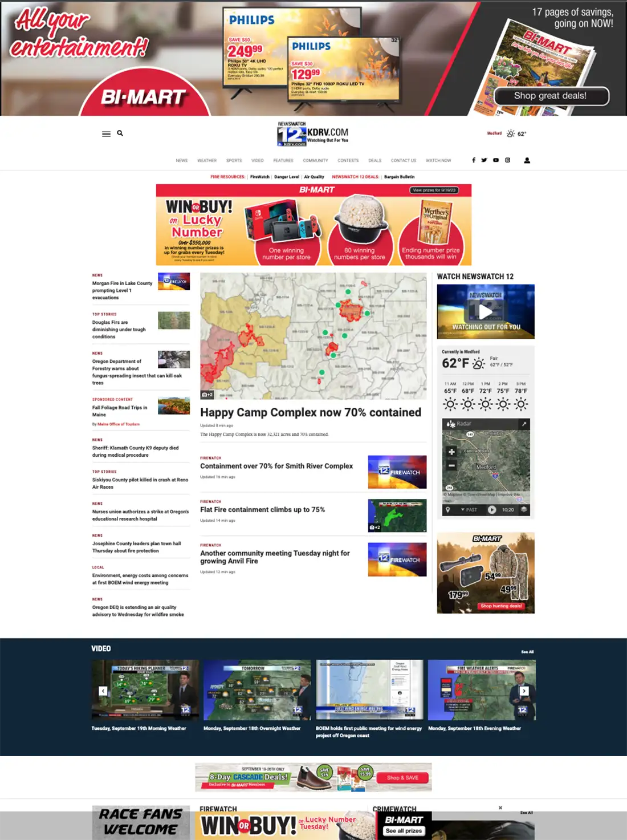The image size is (627, 840).
Task: Open the DEALS menu item
Action: pos(375,161)
